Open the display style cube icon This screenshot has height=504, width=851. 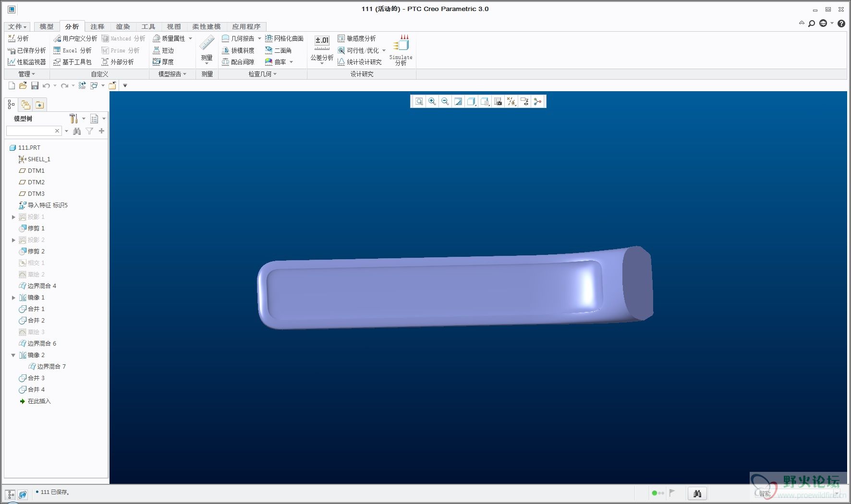pos(472,101)
